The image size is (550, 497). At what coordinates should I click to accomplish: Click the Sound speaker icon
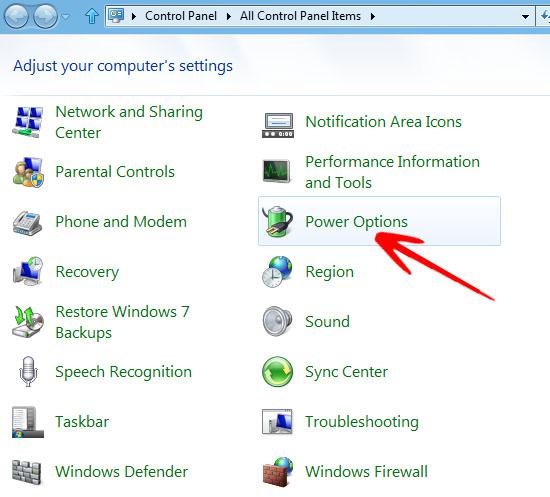click(277, 321)
